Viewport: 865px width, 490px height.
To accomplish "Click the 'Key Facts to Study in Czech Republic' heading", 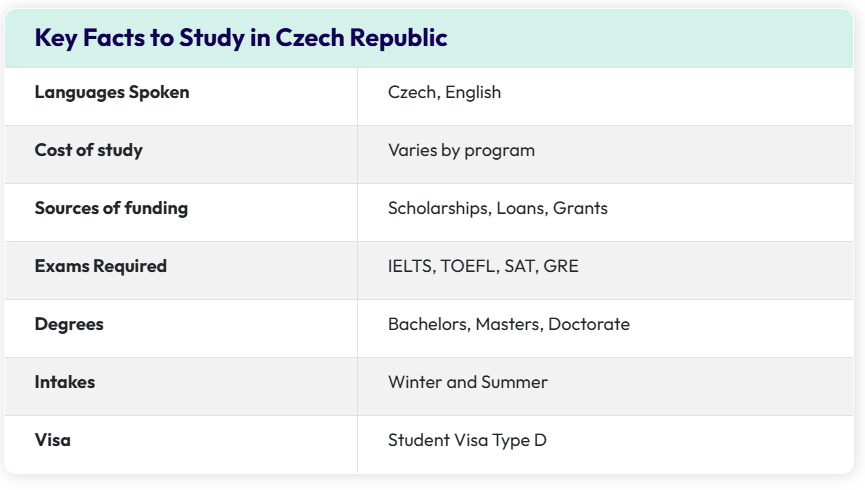I will 241,38.
